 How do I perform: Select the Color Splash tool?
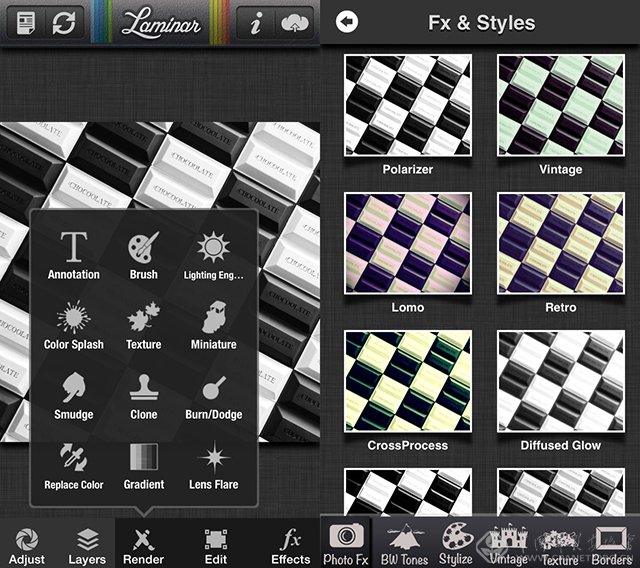(x=73, y=326)
